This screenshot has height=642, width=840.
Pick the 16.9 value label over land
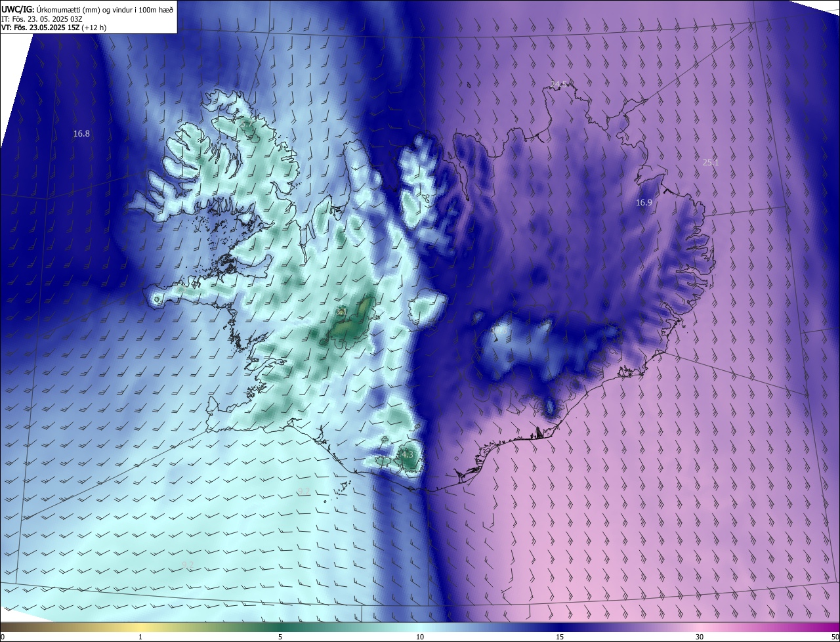tap(644, 203)
